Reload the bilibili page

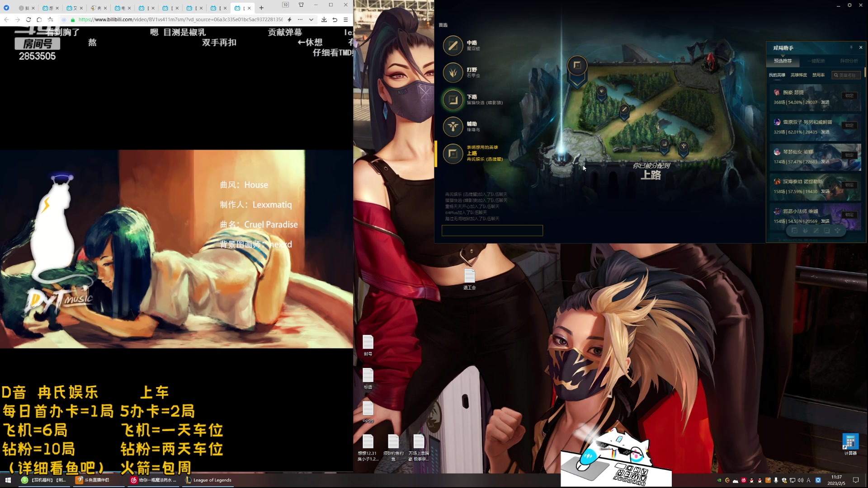(x=28, y=19)
